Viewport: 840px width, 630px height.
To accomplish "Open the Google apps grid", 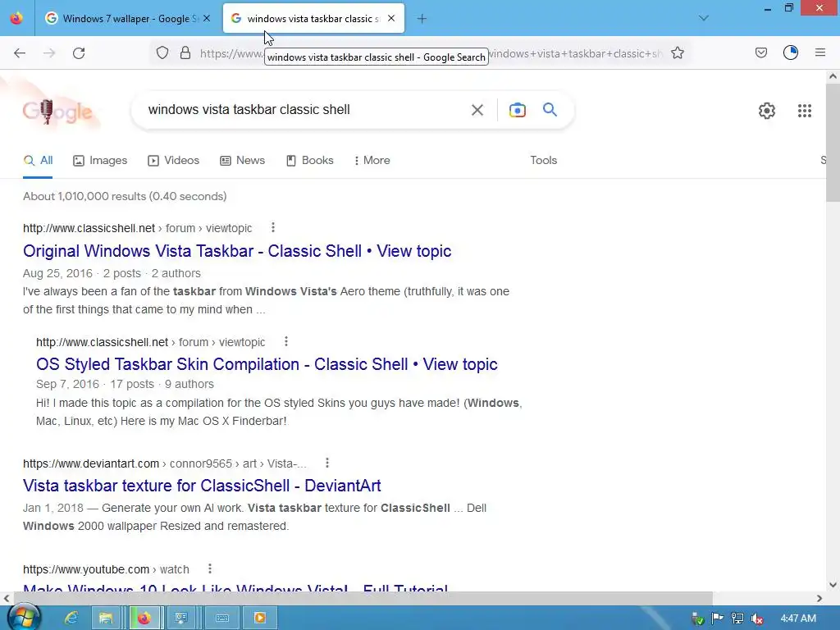I will pos(804,111).
